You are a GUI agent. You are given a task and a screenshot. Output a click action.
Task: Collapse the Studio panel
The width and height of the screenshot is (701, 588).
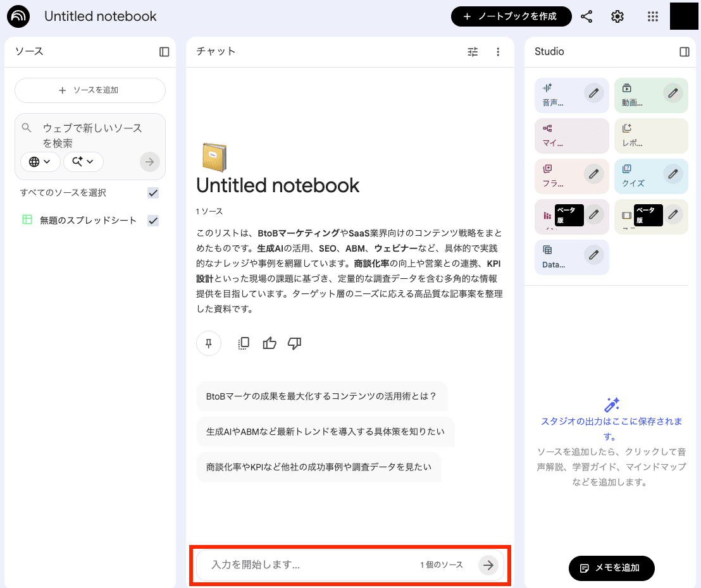coord(684,52)
